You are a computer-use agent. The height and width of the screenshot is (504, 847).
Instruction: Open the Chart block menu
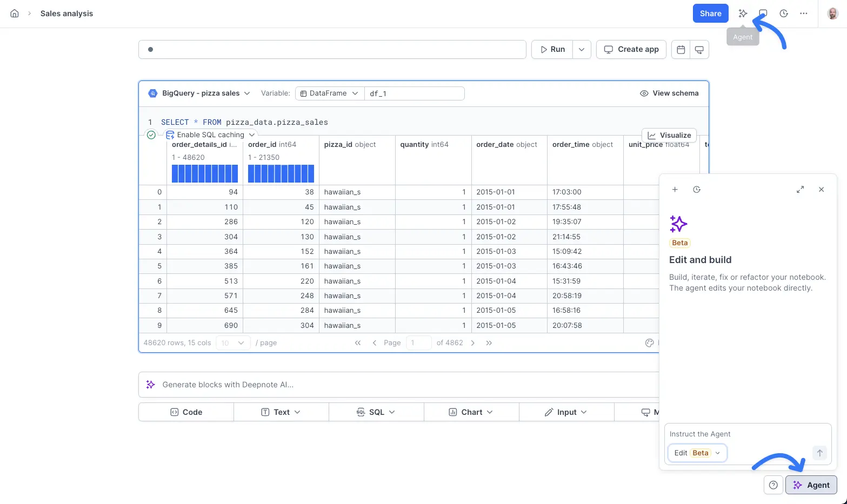[471, 412]
